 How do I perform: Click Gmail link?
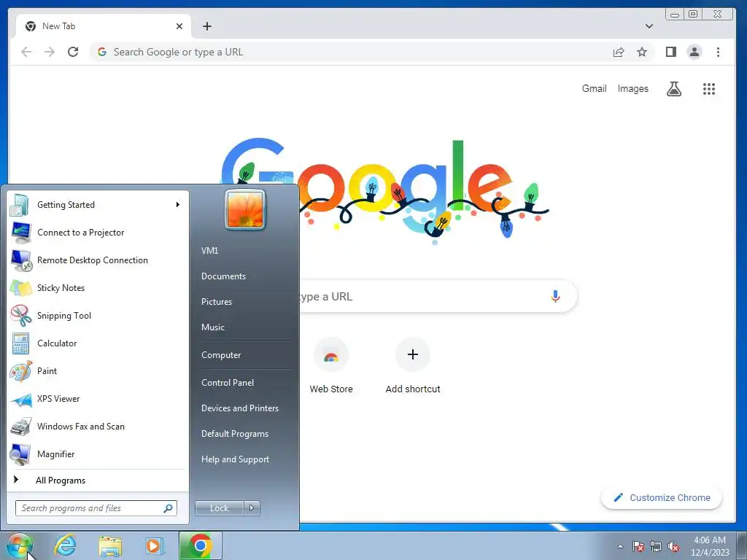tap(594, 88)
